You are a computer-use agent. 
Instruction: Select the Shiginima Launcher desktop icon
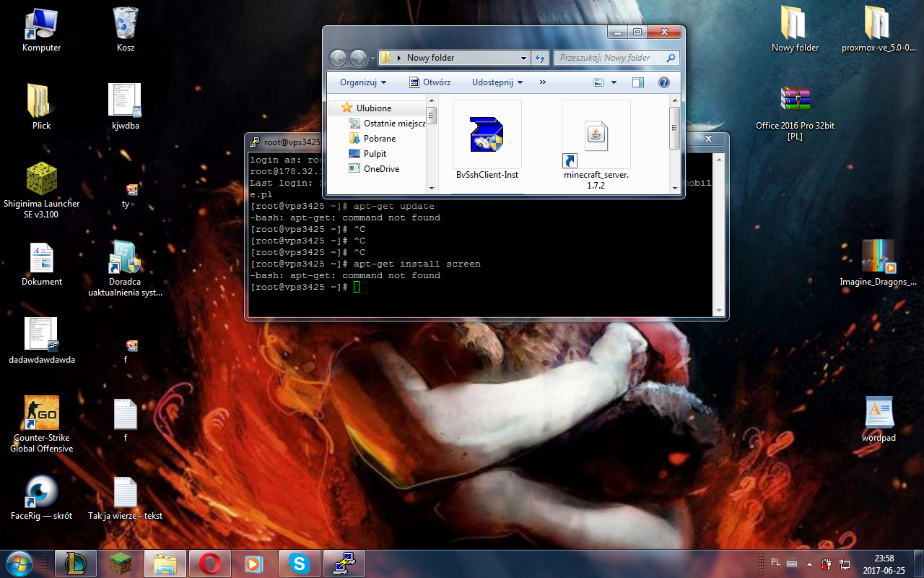[42, 180]
